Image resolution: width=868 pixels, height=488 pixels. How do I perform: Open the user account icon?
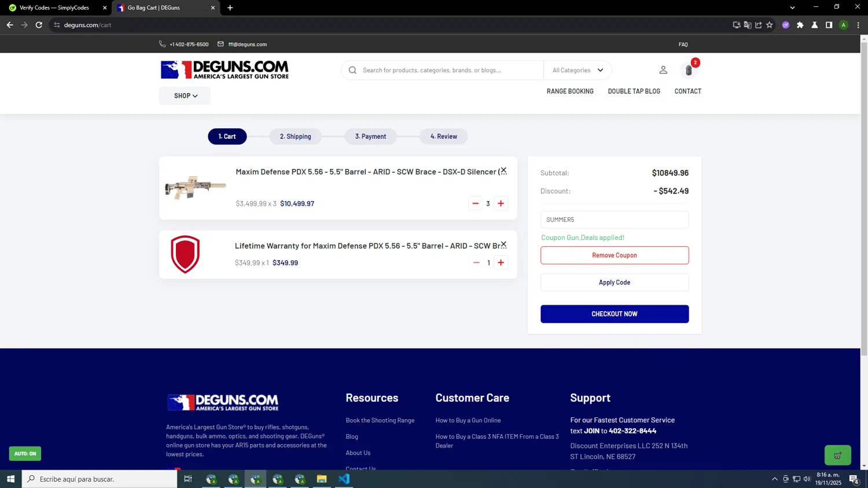[663, 70]
